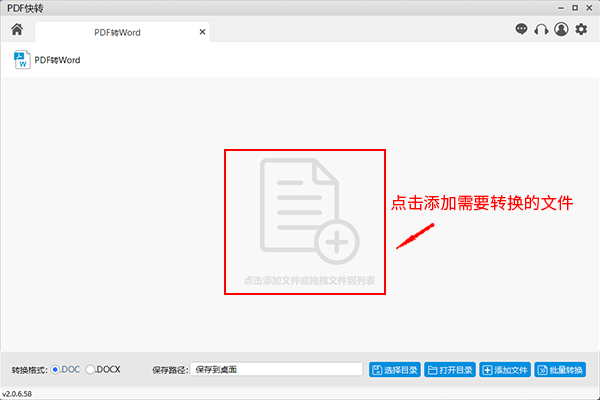The width and height of the screenshot is (601, 400).
Task: Click the PDF转Word blue document icon
Action: 22,60
